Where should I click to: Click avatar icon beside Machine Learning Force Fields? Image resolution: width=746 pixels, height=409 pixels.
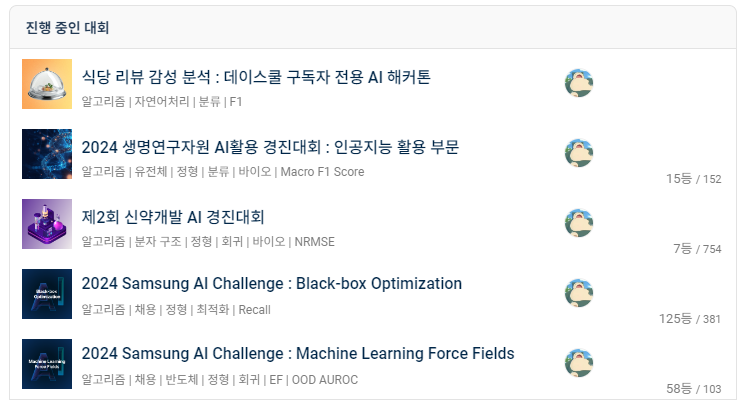(x=579, y=362)
